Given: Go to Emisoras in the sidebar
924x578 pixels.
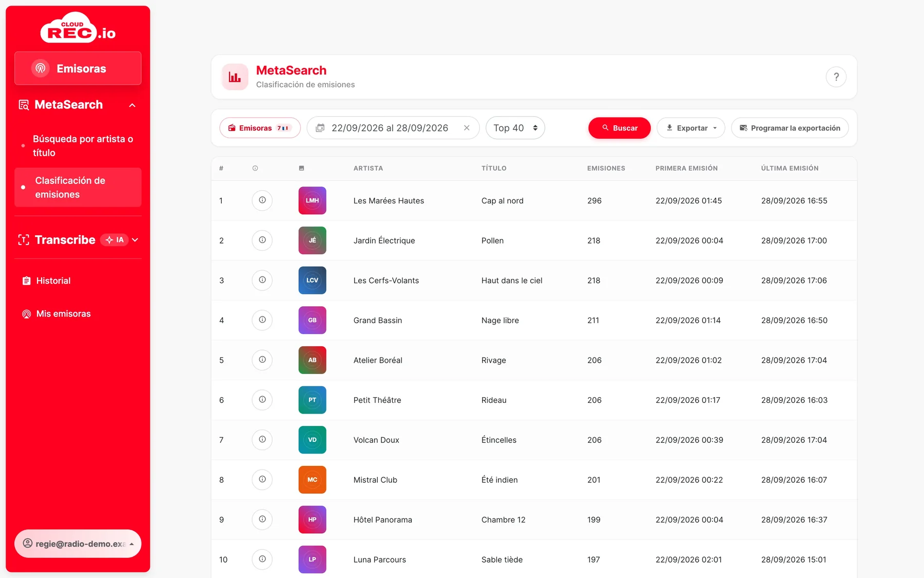Looking at the screenshot, I should coord(78,68).
